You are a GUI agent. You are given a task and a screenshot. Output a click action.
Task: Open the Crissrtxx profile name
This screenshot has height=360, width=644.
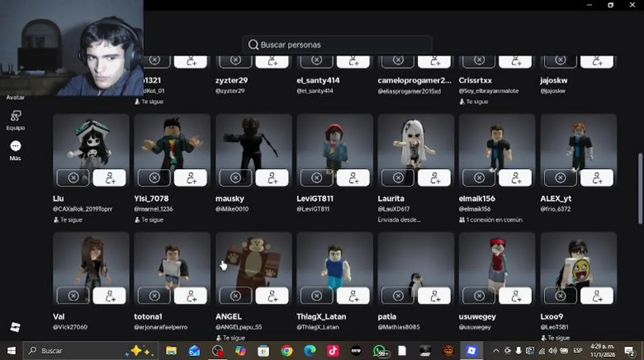tap(475, 80)
